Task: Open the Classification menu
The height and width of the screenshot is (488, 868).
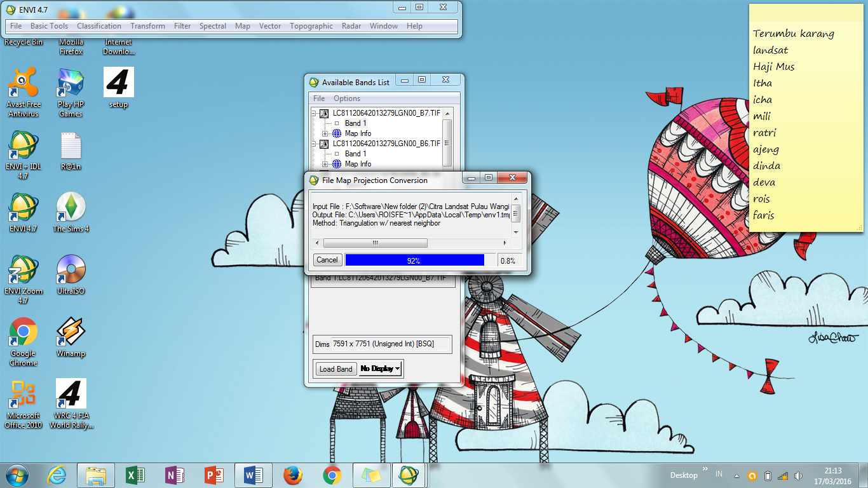Action: (x=99, y=26)
